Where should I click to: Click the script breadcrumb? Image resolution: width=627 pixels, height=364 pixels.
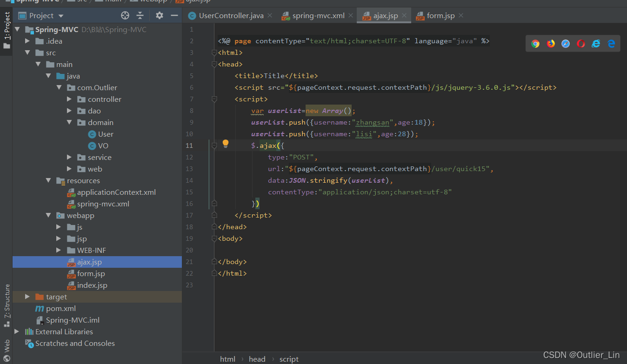click(x=289, y=359)
